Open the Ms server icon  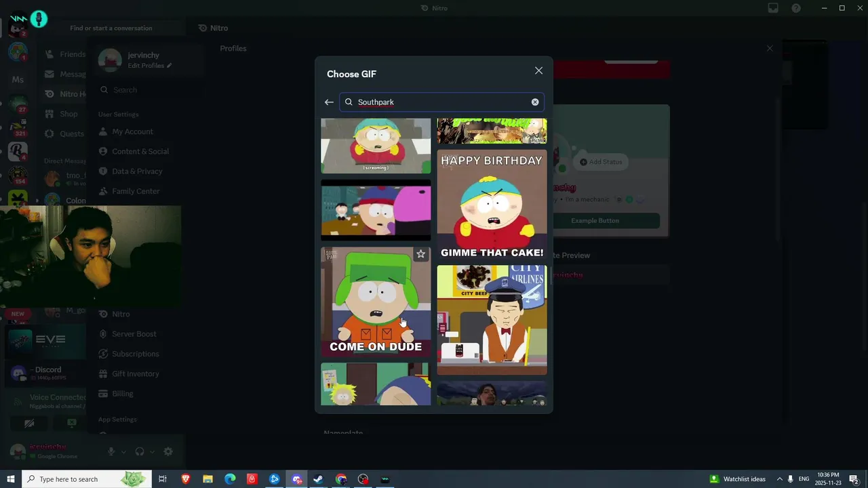[x=18, y=79]
